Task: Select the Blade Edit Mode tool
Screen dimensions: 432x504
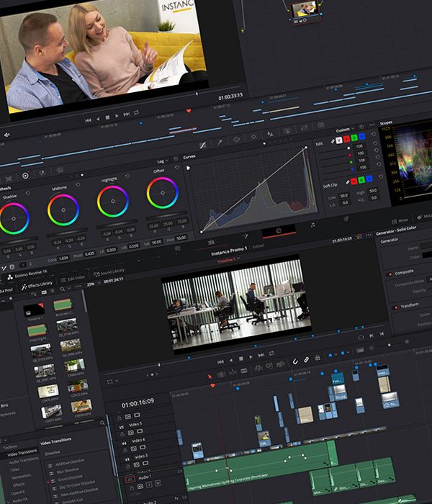Action: coord(244,371)
